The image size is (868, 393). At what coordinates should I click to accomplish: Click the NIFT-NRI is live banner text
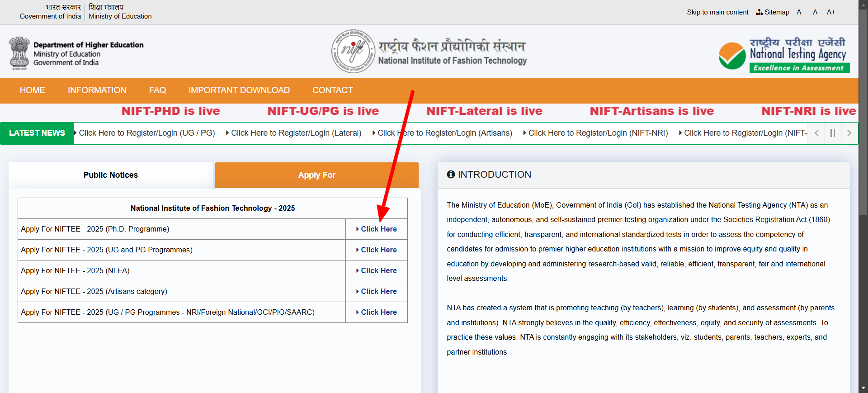click(809, 111)
